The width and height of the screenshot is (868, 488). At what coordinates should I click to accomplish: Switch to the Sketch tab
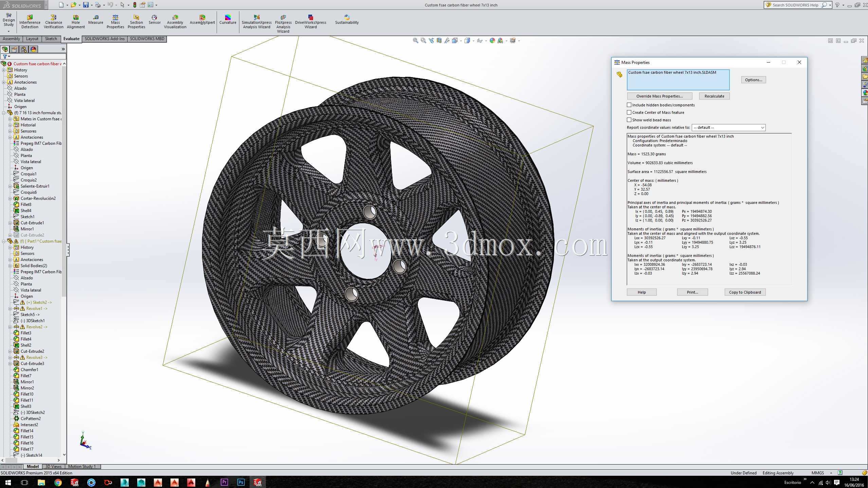tap(51, 39)
